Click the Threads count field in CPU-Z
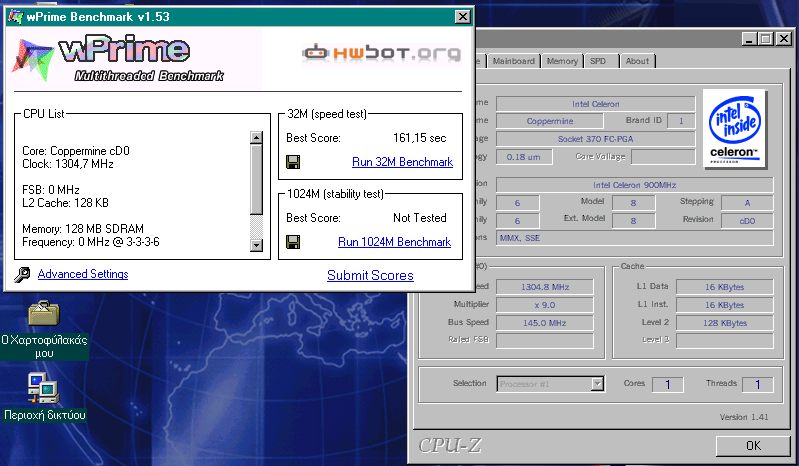The width and height of the screenshot is (799, 466). point(758,385)
